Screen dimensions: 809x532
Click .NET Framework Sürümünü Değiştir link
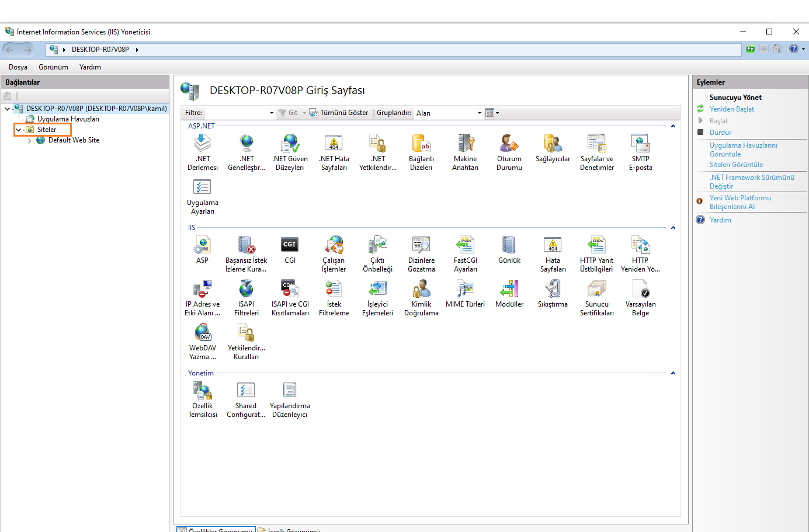pos(752,182)
